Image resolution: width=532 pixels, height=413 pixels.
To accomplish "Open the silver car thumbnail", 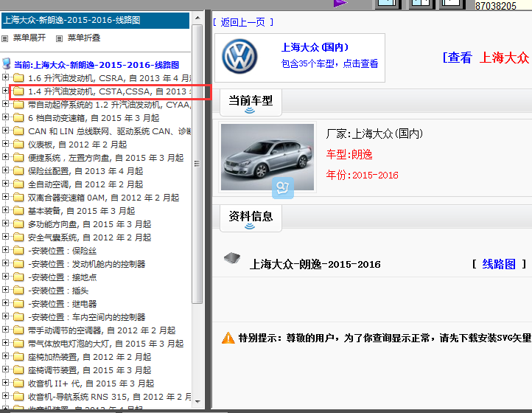I will click(x=267, y=157).
